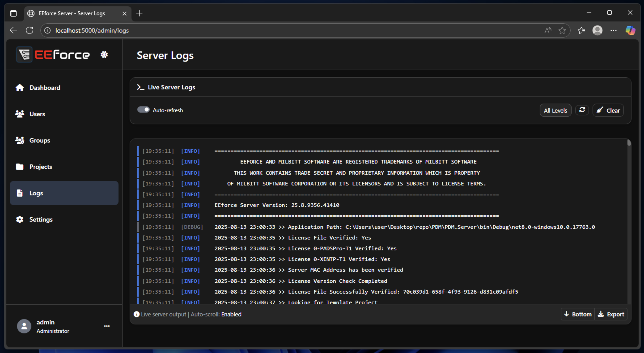Image resolution: width=644 pixels, height=353 pixels.
Task: Open the Copilot icon in the browser toolbar
Action: (x=630, y=30)
